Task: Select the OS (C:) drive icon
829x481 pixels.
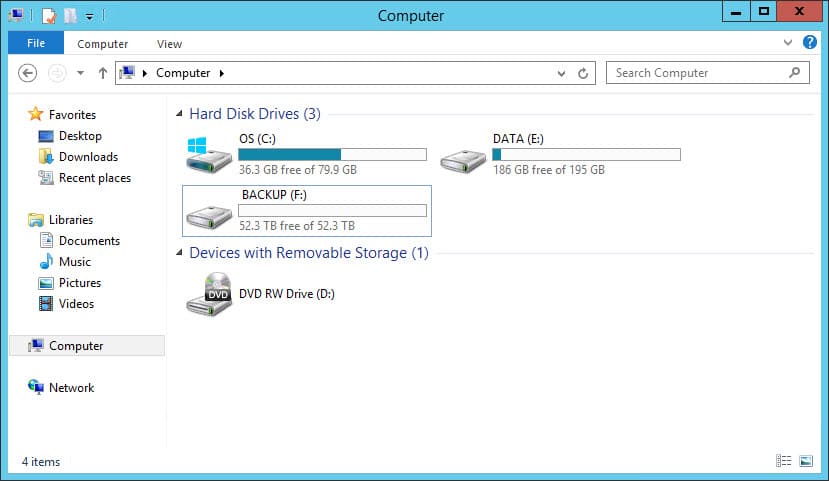Action: (209, 155)
